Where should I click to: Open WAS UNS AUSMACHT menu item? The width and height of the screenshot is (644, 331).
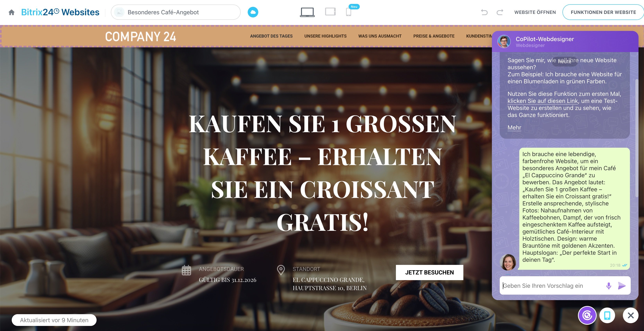point(380,36)
